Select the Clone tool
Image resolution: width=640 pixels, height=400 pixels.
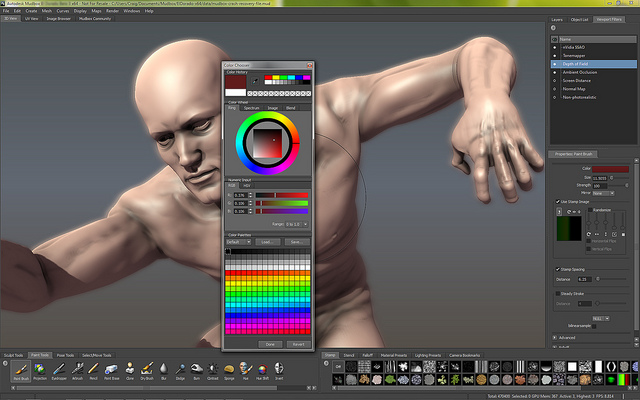point(129,370)
